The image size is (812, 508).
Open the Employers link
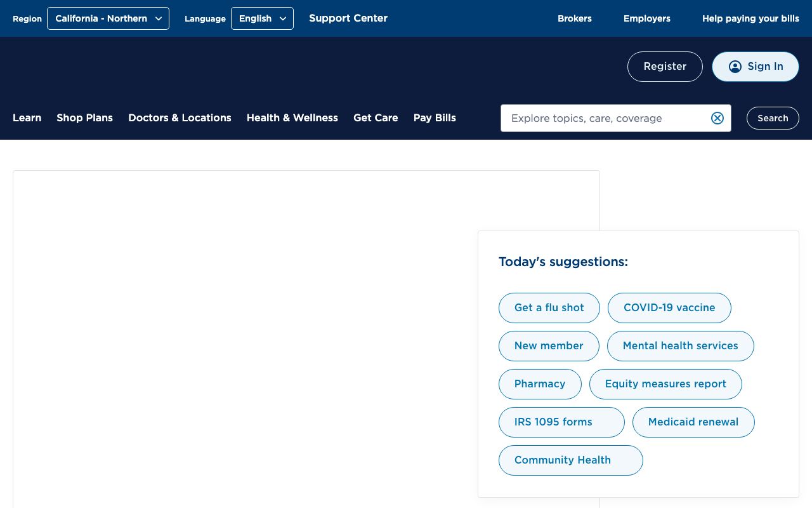click(x=646, y=18)
